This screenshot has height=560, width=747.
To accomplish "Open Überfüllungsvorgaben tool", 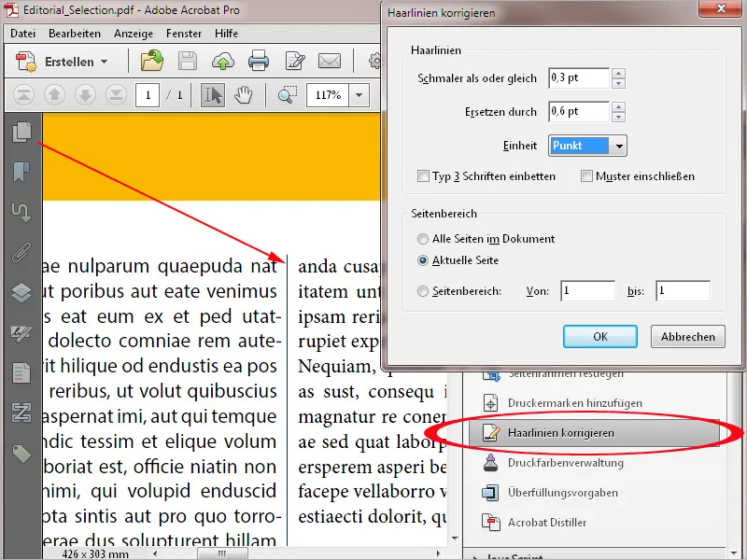I will [551, 493].
